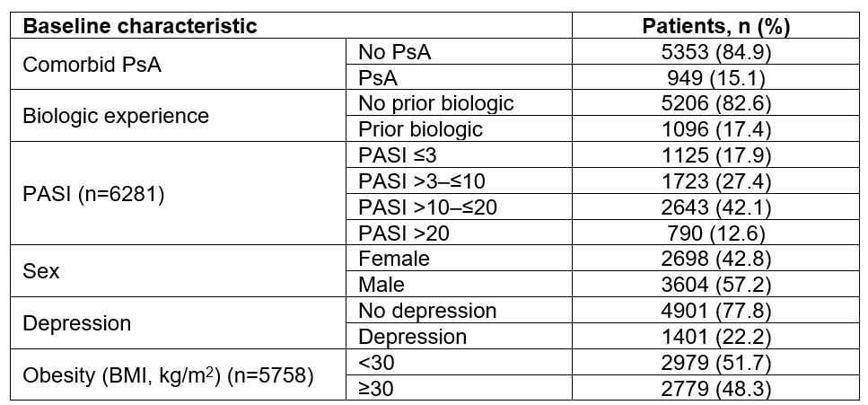This screenshot has height=405, width=868.
Task: Select the value 1401 (22.2)
Action: [x=716, y=338]
